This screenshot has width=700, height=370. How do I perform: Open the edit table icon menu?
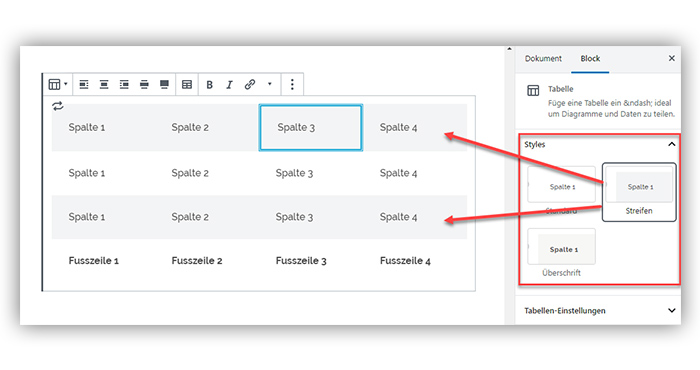click(187, 84)
